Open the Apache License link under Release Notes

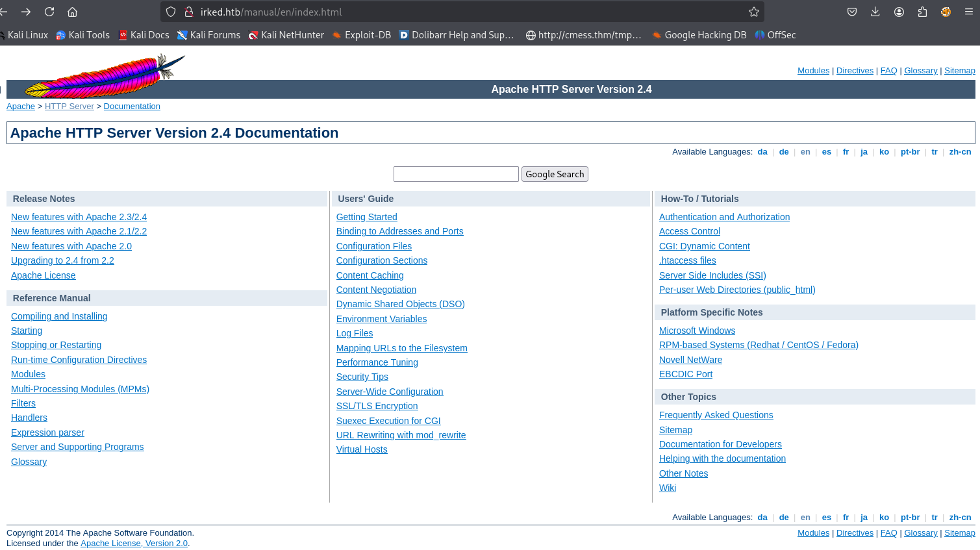click(x=44, y=275)
